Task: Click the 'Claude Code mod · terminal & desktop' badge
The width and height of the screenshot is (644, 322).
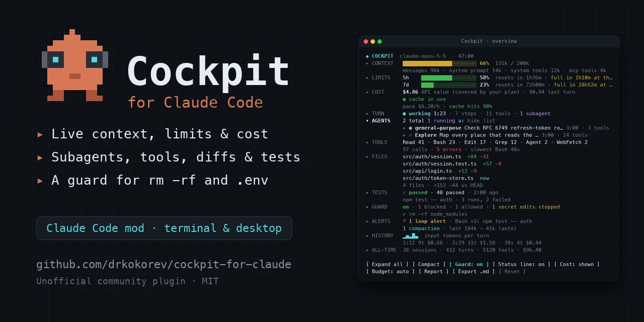Action: click(164, 228)
